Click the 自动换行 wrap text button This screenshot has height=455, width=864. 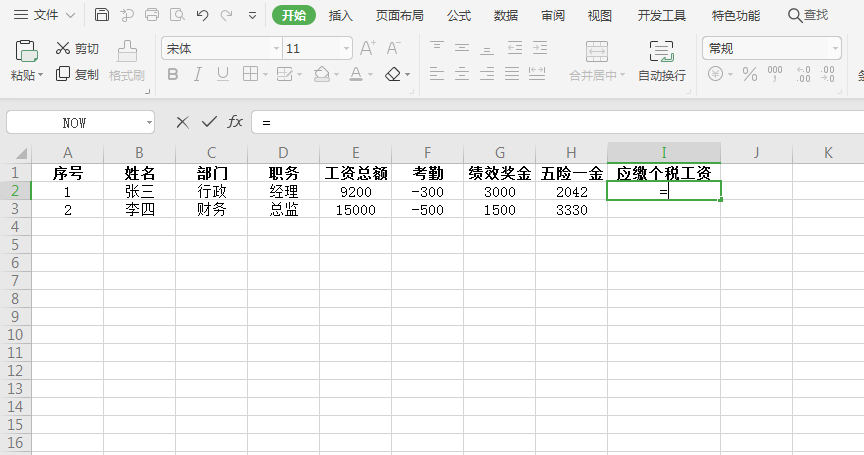tap(662, 61)
